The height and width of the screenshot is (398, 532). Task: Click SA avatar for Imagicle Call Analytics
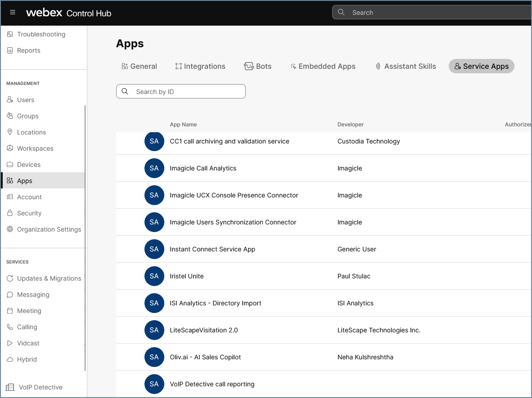154,168
